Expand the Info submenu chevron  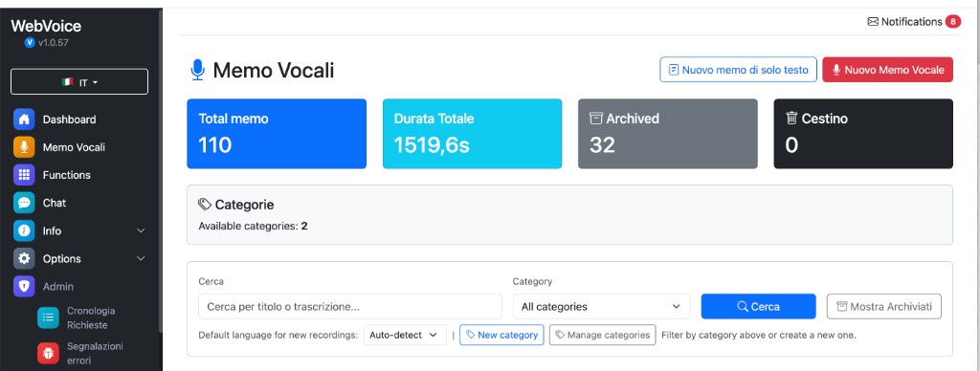click(141, 230)
